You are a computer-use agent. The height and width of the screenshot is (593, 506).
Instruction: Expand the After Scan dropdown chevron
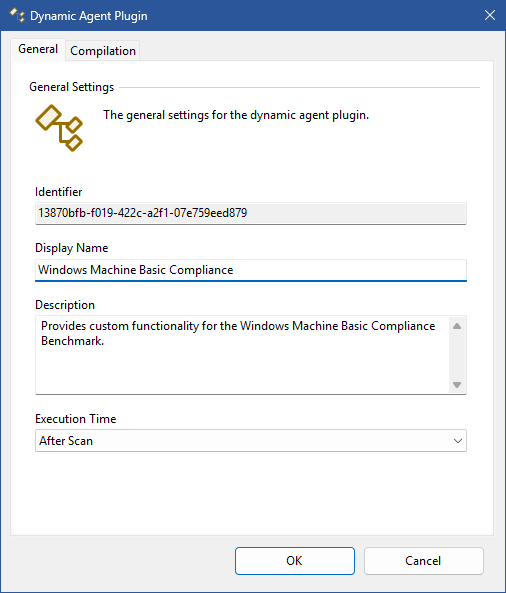point(458,441)
